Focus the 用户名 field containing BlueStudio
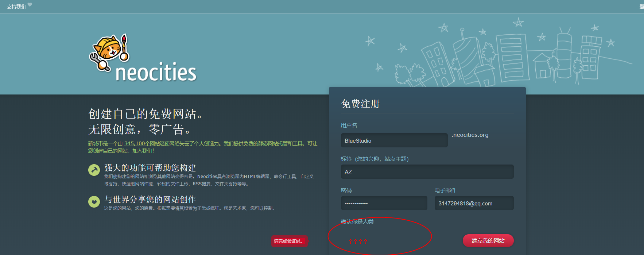644x255 pixels. (x=394, y=140)
